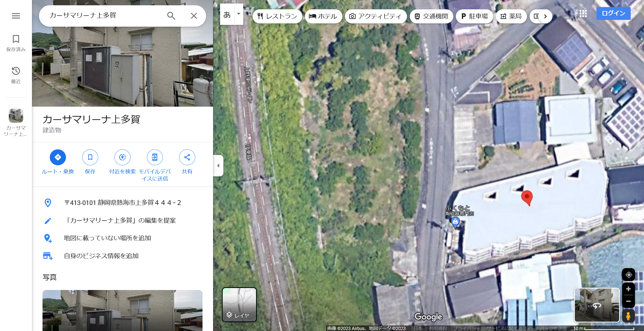This screenshot has width=644, height=331.
Task: Drop the Street View pegman toggle
Action: (628, 316)
